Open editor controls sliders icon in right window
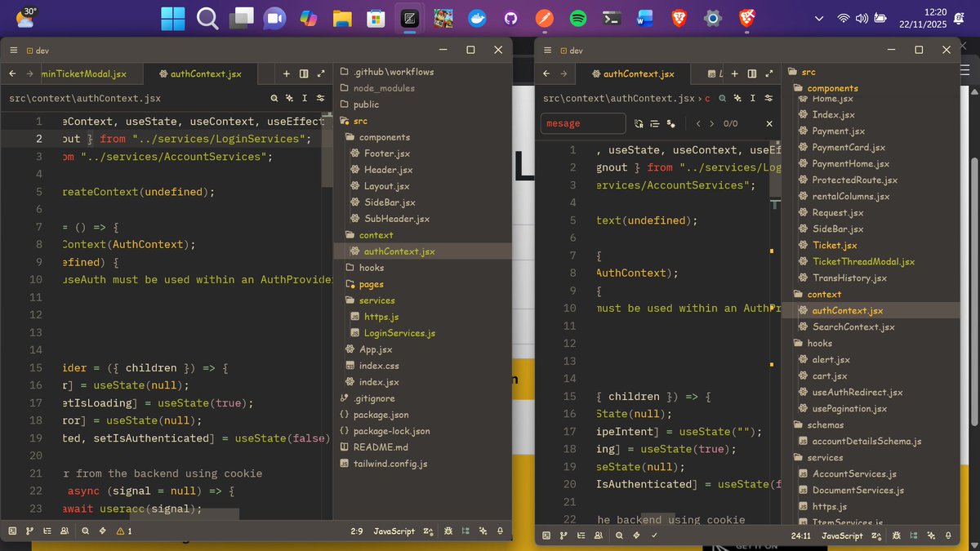This screenshot has width=980, height=551. click(768, 98)
